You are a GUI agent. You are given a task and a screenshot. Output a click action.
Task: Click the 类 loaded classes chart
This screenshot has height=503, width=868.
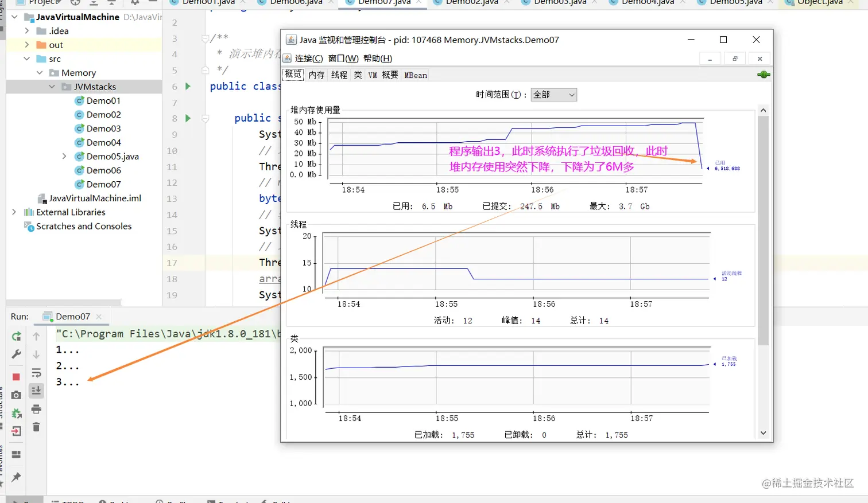tap(517, 379)
